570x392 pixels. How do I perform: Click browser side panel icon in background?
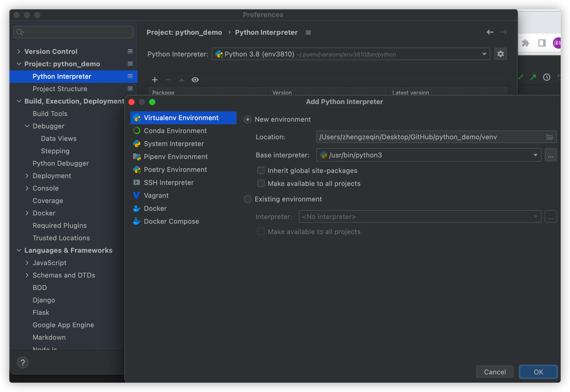tap(542, 43)
